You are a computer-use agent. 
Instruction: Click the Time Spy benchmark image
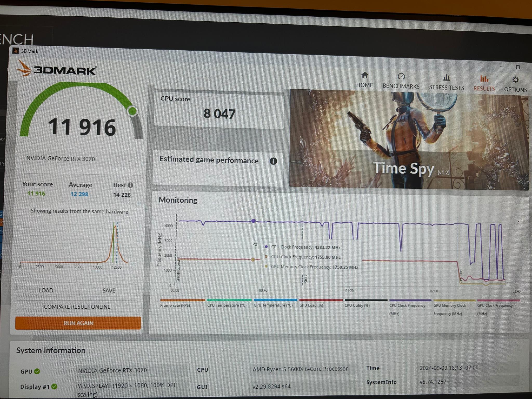409,139
